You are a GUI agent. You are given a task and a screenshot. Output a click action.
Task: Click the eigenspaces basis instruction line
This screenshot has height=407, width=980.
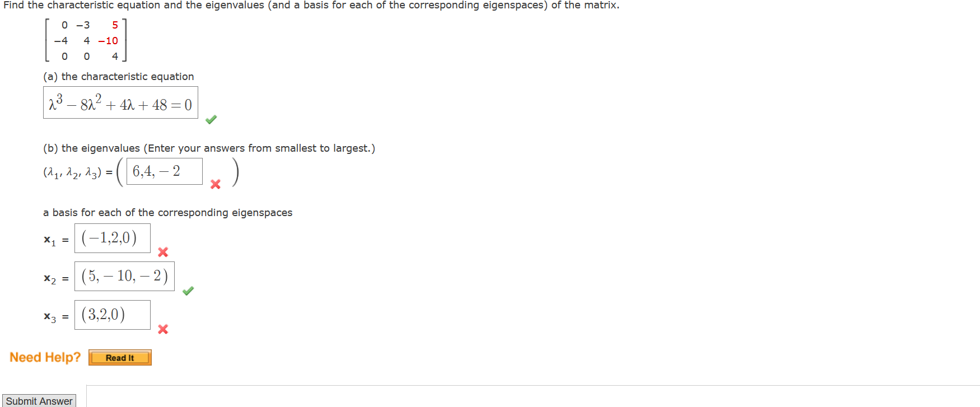click(x=167, y=212)
